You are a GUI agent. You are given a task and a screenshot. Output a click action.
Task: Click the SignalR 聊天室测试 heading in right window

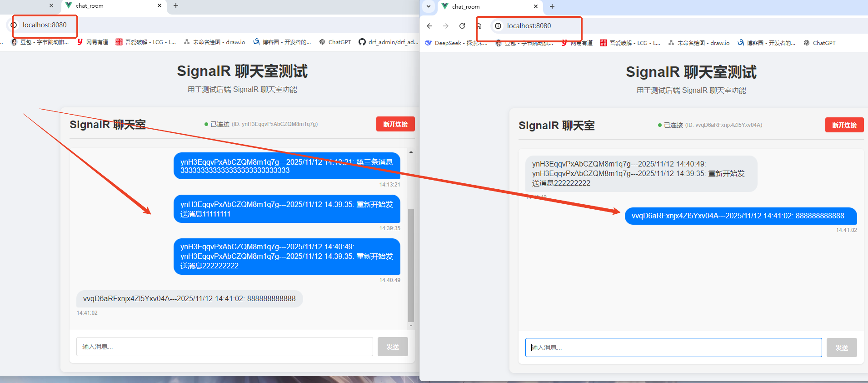[x=691, y=72]
